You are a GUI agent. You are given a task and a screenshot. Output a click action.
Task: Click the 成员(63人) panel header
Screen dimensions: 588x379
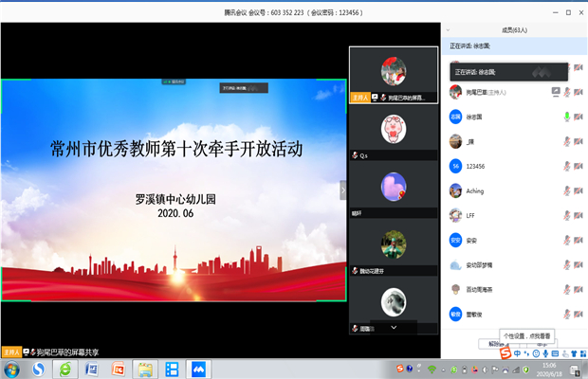513,31
